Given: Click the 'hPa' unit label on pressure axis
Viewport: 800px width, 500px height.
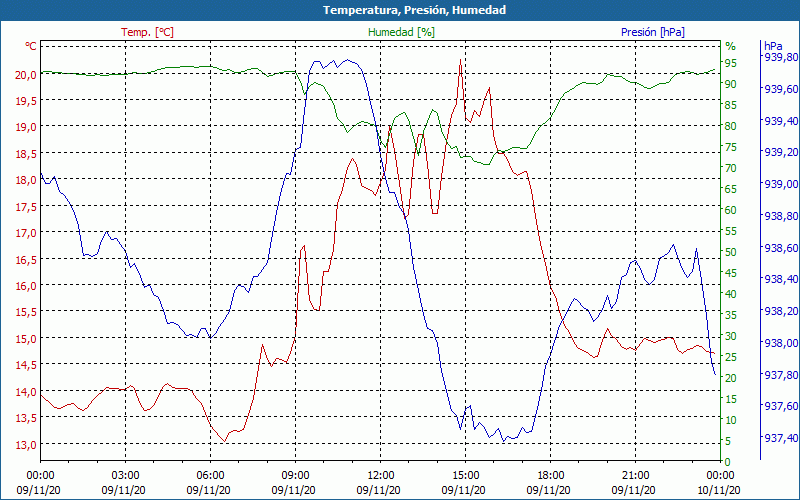Looking at the screenshot, I should point(773,46).
